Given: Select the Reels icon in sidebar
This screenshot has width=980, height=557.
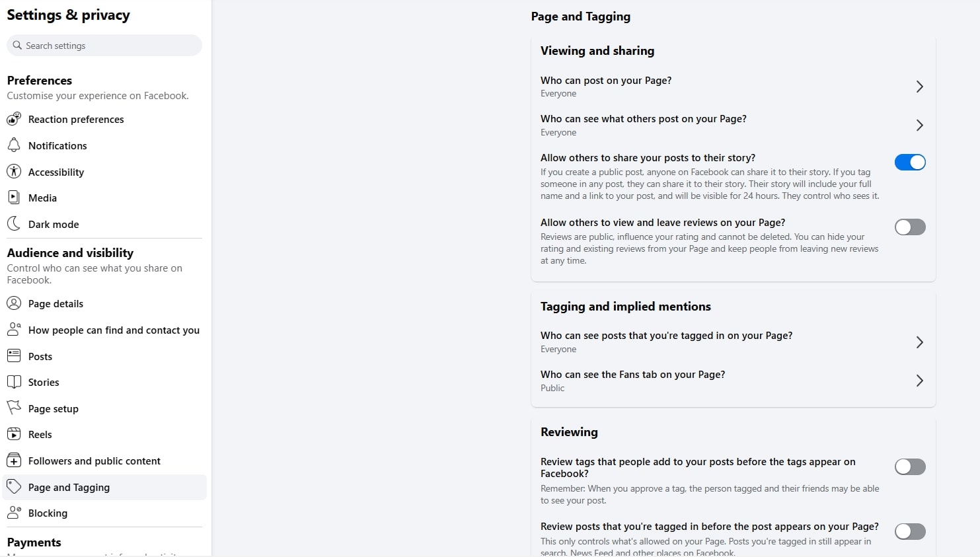Looking at the screenshot, I should tap(15, 434).
